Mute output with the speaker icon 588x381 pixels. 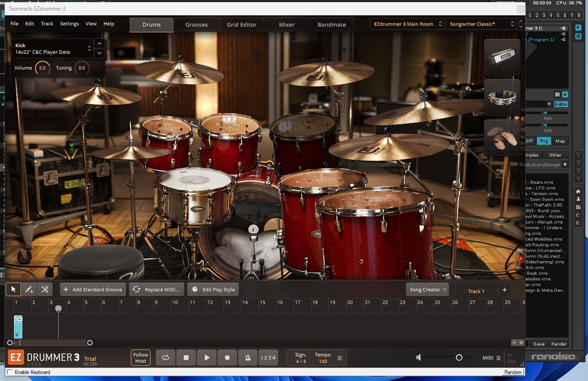coord(419,358)
